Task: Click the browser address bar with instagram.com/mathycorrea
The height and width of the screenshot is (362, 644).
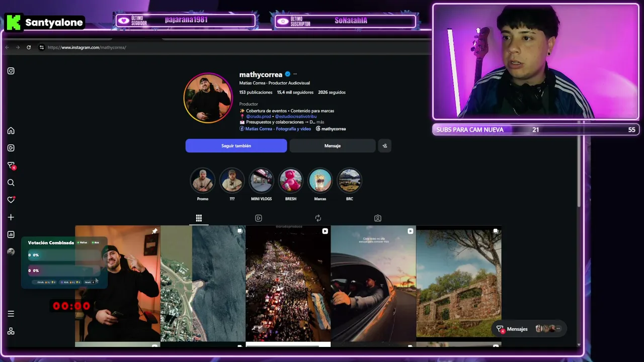Action: pos(87,47)
